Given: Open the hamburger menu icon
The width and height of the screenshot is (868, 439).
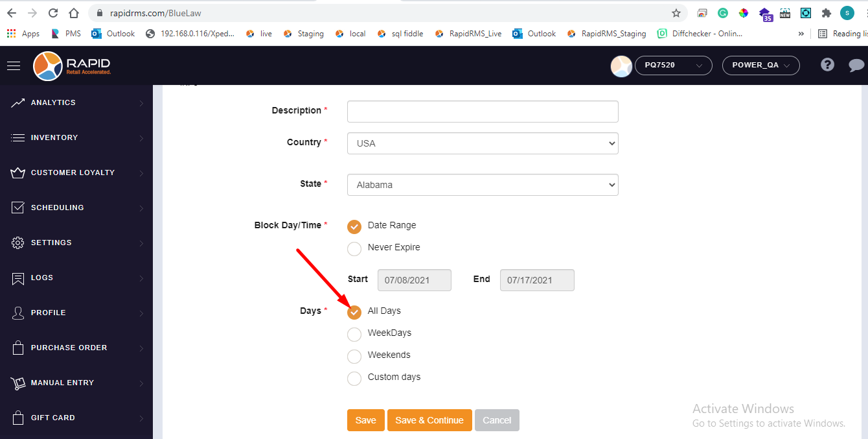Looking at the screenshot, I should pyautogui.click(x=14, y=65).
